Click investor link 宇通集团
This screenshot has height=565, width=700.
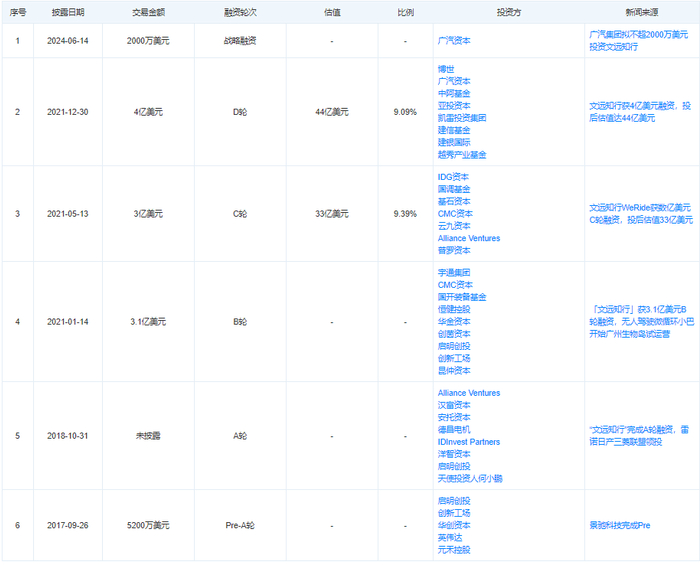[x=454, y=273]
